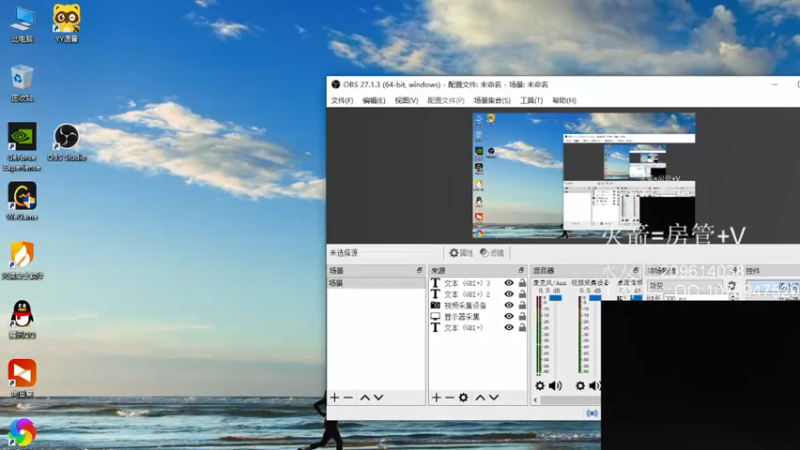
Task: Move the source down in the Sources list
Action: [494, 397]
